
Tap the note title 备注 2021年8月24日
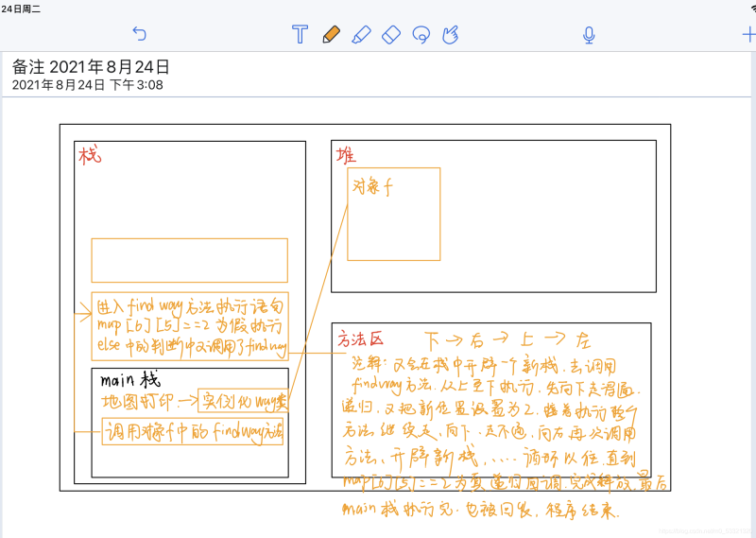pyautogui.click(x=91, y=66)
